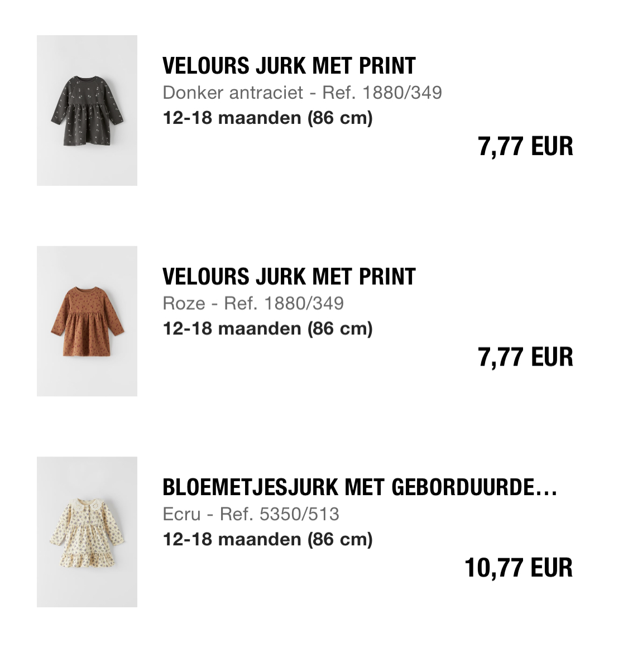Select the Velours Jurk title above Roze
628x672 pixels.
289,277
